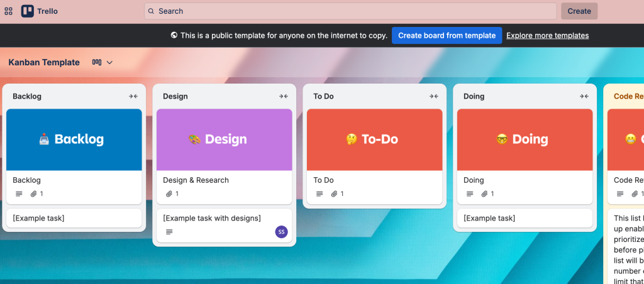644x284 pixels.
Task: Click description icon on To Do card
Action: point(319,194)
